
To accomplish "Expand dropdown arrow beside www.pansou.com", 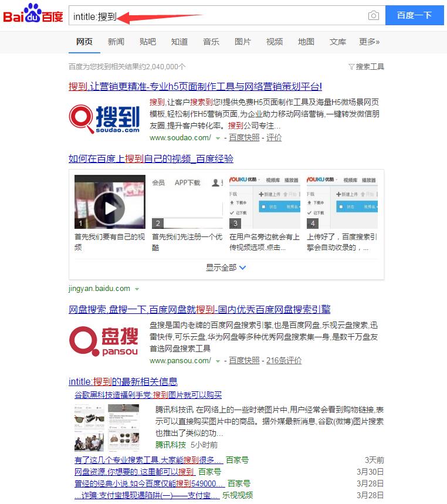I will [218, 361].
